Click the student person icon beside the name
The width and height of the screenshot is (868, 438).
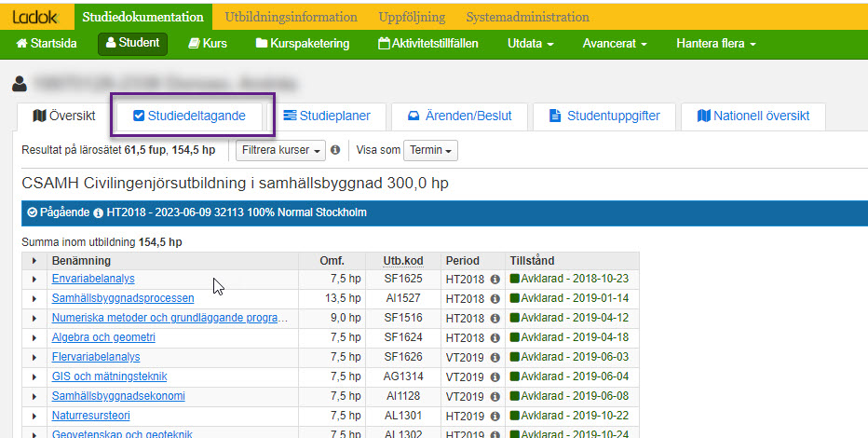[x=20, y=84]
